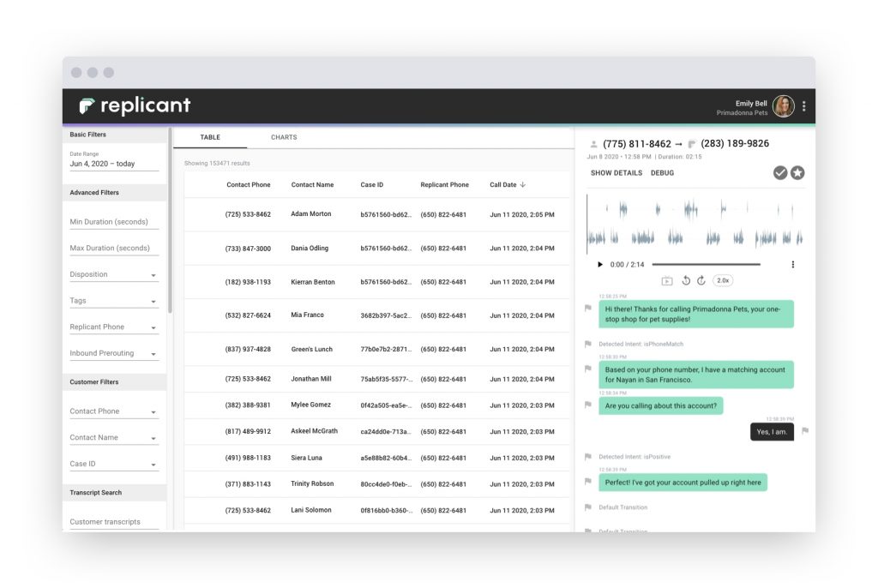The width and height of the screenshot is (878, 588).
Task: Star this call with the star icon
Action: pos(798,173)
